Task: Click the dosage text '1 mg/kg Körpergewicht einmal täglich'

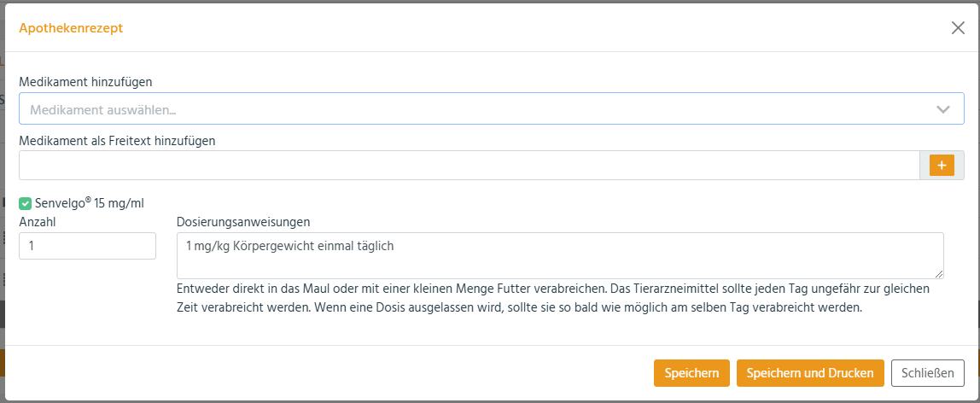Action: click(289, 246)
